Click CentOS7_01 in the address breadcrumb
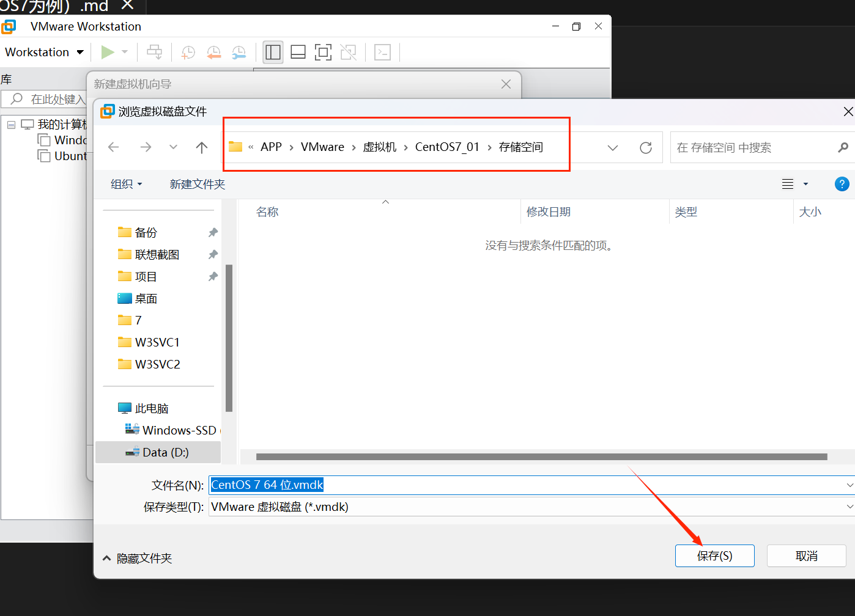This screenshot has height=616, width=855. (x=447, y=147)
